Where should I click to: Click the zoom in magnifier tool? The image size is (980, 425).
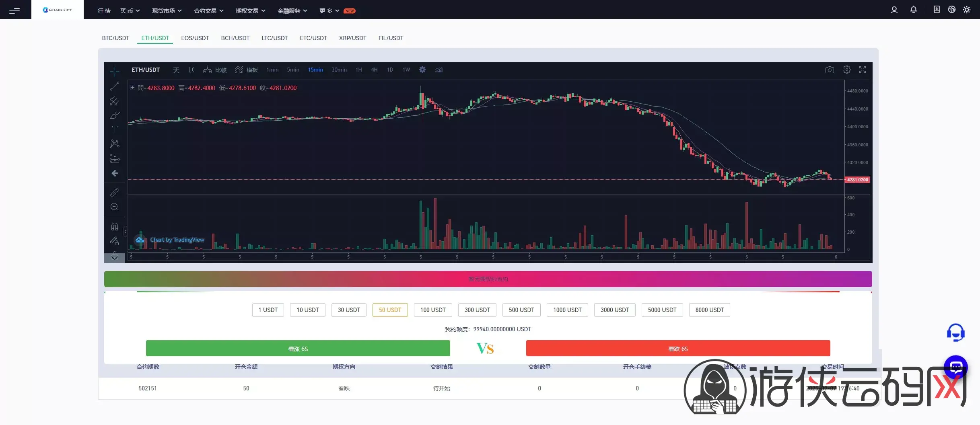pyautogui.click(x=115, y=207)
